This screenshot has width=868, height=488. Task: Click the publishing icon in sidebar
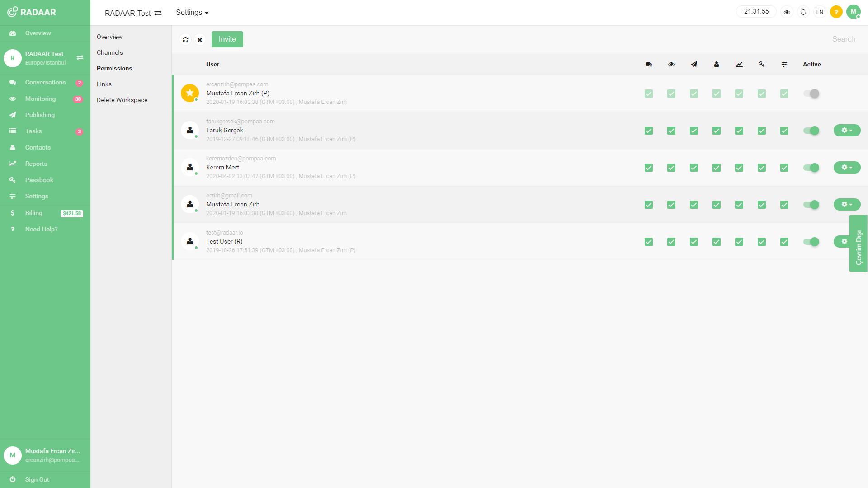point(13,114)
